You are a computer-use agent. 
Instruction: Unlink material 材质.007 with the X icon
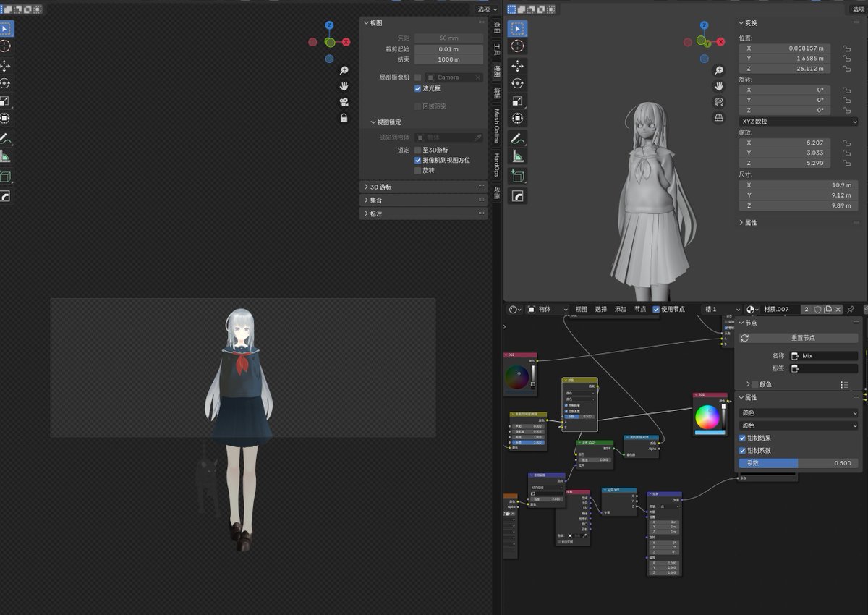click(x=838, y=310)
